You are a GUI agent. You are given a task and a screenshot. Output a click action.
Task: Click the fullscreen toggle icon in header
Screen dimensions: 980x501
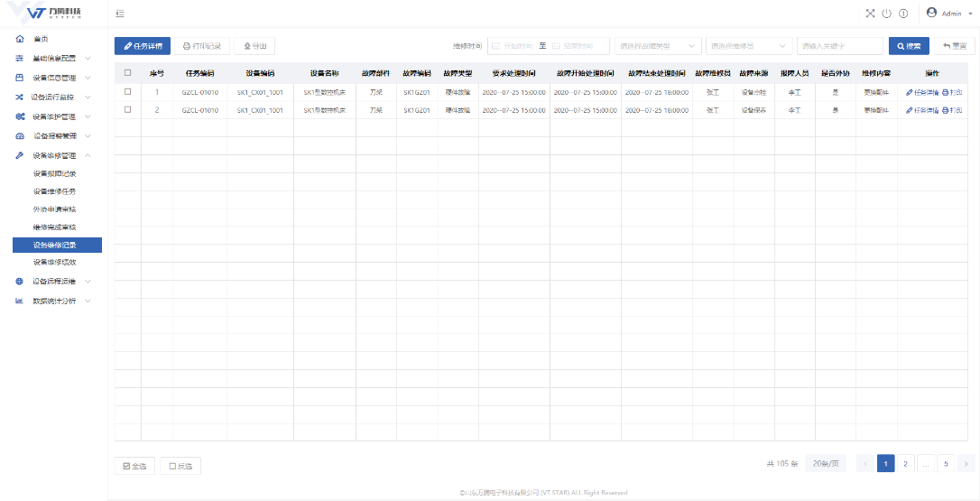click(x=870, y=14)
